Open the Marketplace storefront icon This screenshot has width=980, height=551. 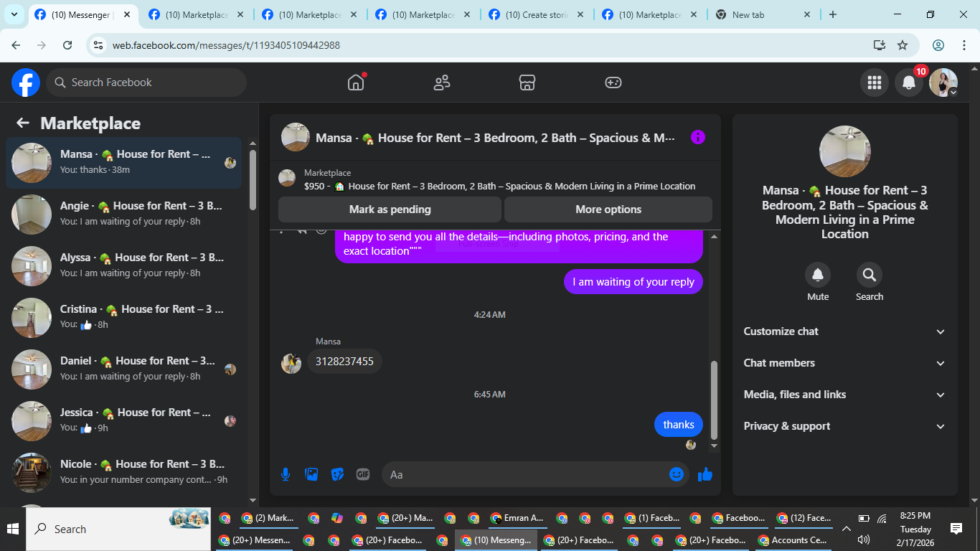point(527,83)
